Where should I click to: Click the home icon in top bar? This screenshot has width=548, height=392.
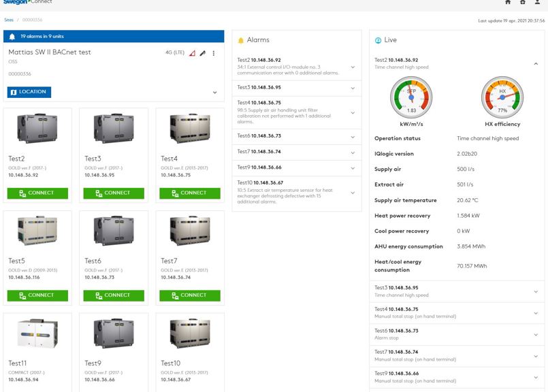[508, 2]
